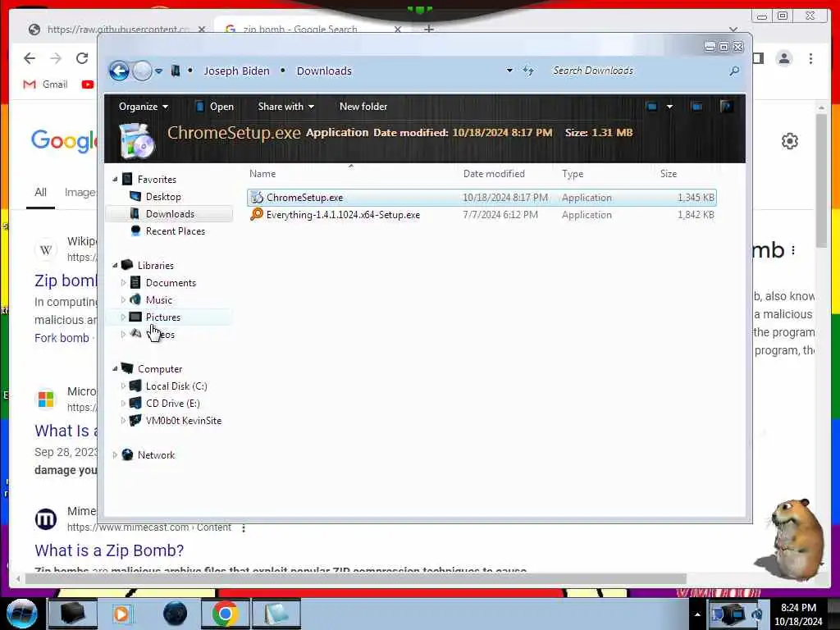Show hidden system tray icons
The image size is (840, 630).
697,614
